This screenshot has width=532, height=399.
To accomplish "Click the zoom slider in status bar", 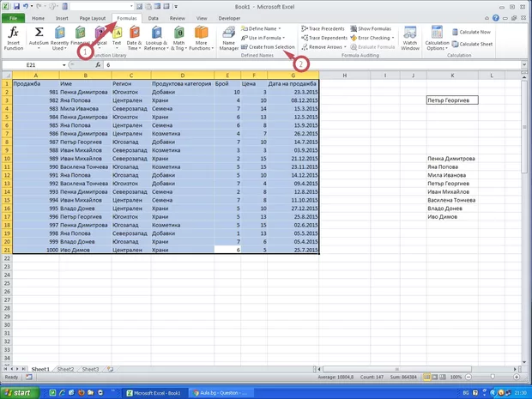I will coord(494,377).
